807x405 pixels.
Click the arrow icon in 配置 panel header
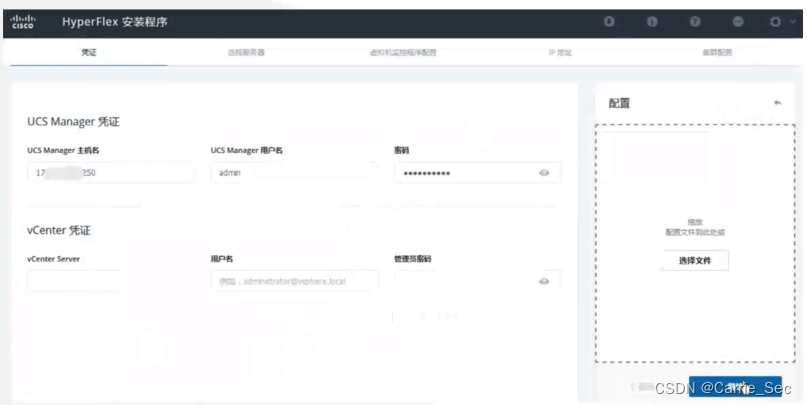[777, 103]
